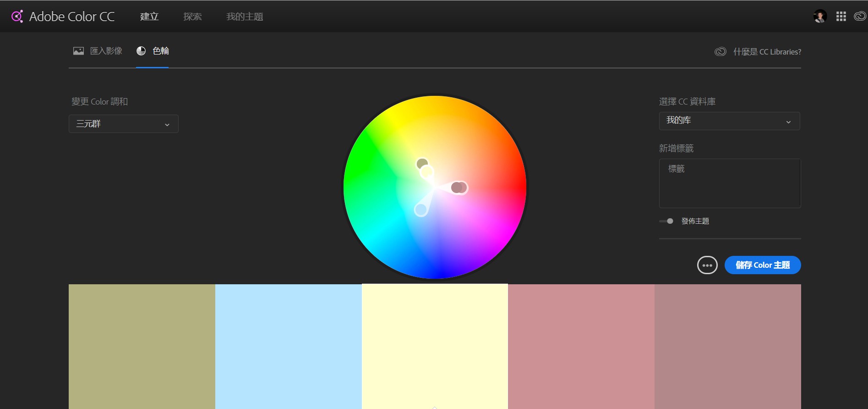Screen dimensions: 868x409
Task: Click the 儲存 Color 主題 button
Action: [763, 265]
